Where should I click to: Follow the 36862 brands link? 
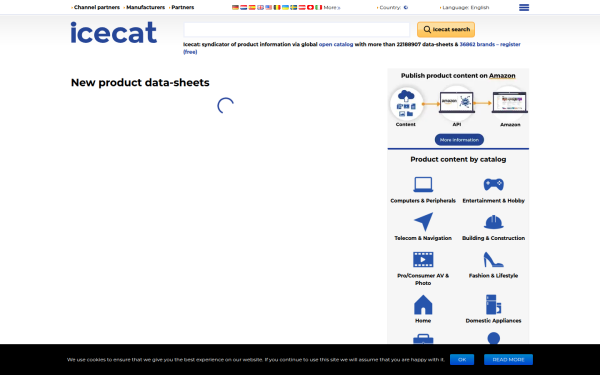pos(477,44)
